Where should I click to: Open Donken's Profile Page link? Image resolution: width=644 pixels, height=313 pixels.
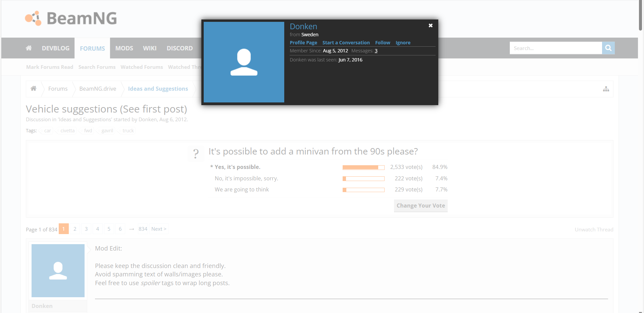[303, 43]
